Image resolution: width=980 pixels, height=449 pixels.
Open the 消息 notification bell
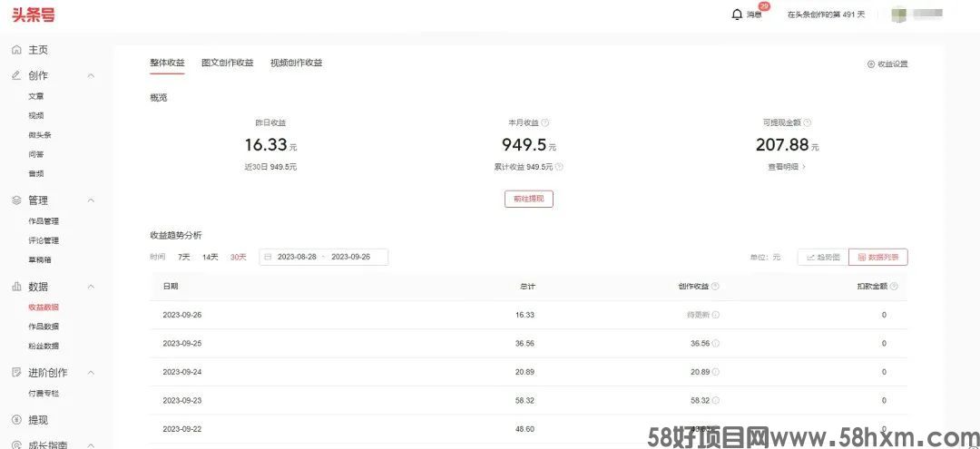[737, 15]
